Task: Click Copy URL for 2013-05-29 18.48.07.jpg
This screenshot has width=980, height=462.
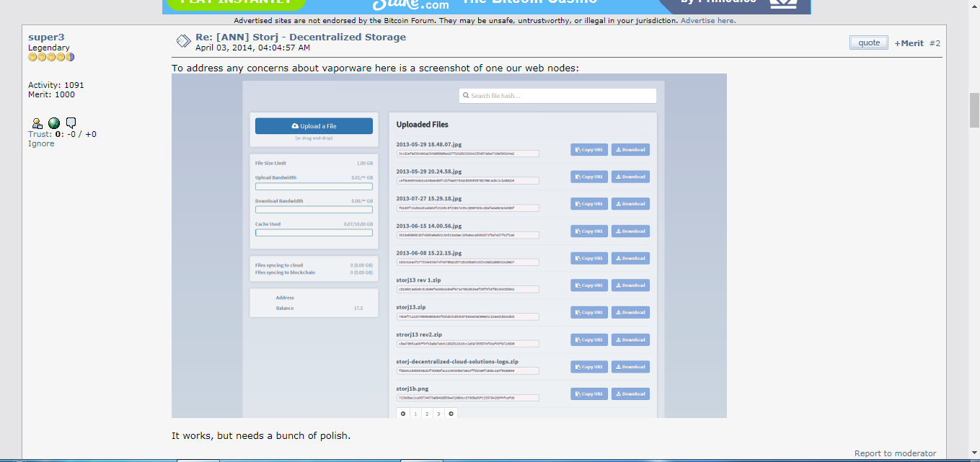Action: tap(588, 150)
